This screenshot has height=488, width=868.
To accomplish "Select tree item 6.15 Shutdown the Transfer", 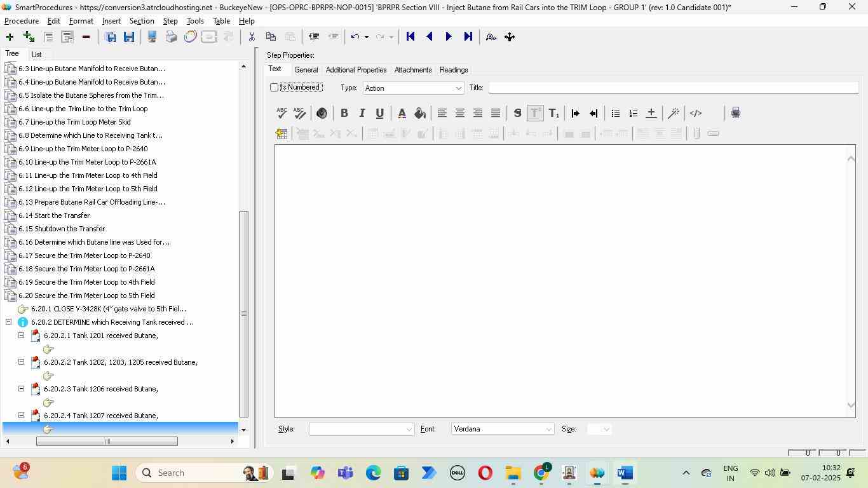I will click(62, 229).
